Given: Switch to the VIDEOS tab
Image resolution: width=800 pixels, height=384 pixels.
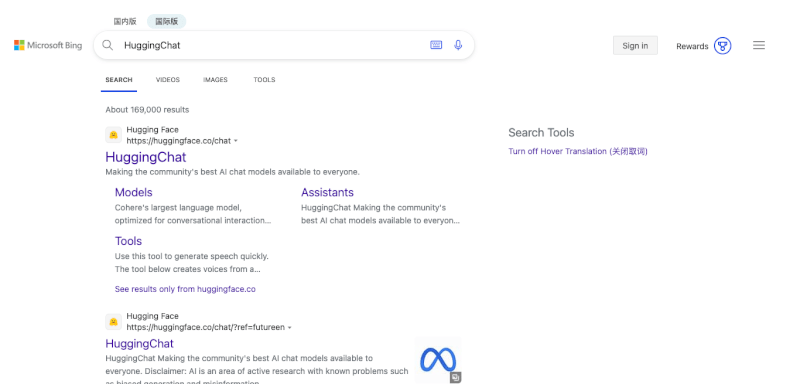Looking at the screenshot, I should [x=168, y=80].
